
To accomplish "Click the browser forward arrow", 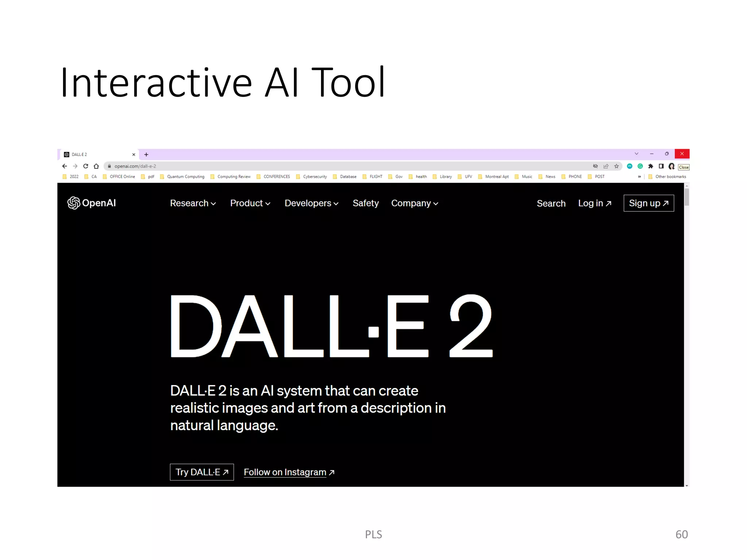I will tap(75, 166).
